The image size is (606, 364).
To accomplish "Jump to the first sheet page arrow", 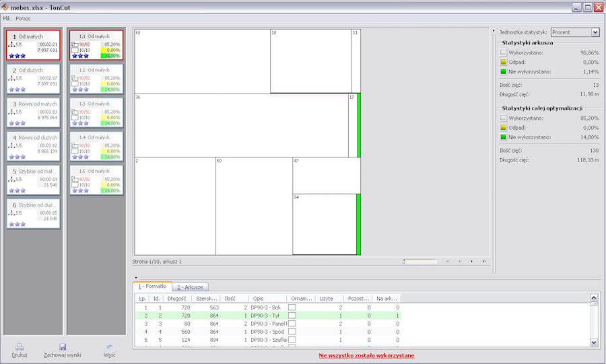I will (447, 261).
